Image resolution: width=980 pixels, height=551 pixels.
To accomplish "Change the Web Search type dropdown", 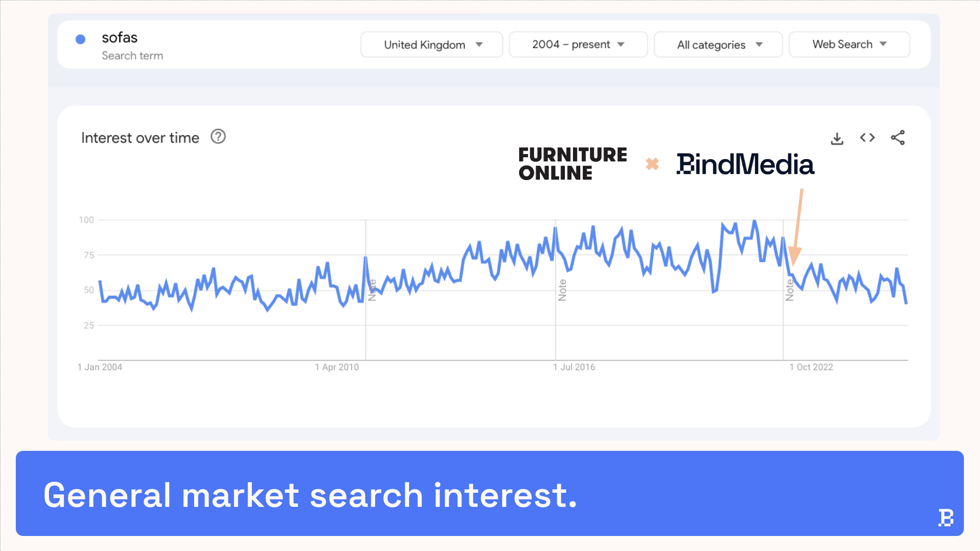I will tap(849, 45).
